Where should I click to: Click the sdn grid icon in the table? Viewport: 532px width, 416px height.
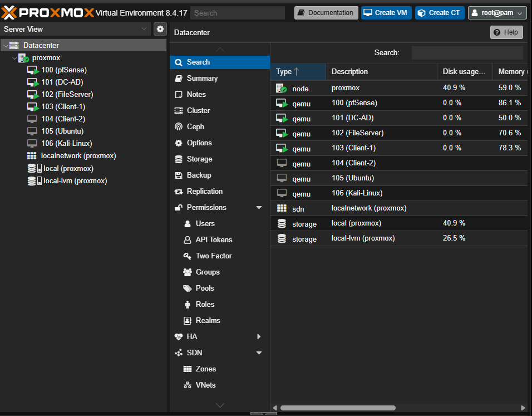click(x=282, y=208)
